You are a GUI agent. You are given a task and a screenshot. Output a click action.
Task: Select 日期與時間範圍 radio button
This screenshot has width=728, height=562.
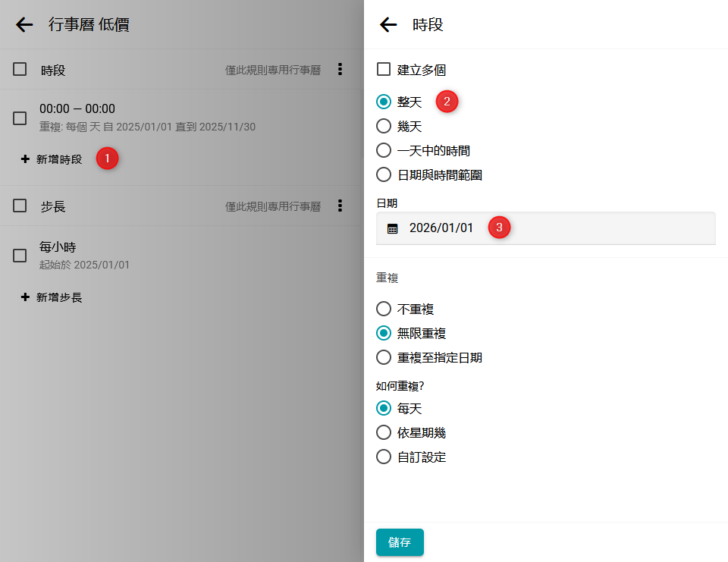[384, 174]
